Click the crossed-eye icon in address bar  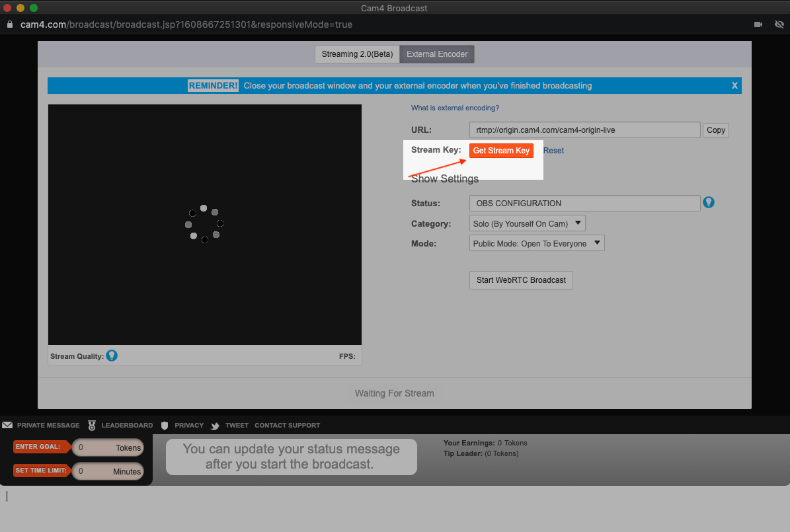pyautogui.click(x=778, y=24)
